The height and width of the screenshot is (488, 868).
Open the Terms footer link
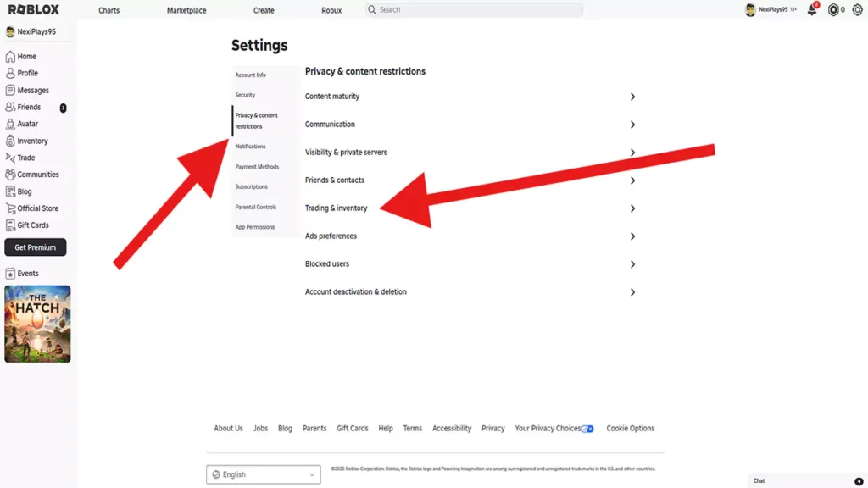click(413, 428)
